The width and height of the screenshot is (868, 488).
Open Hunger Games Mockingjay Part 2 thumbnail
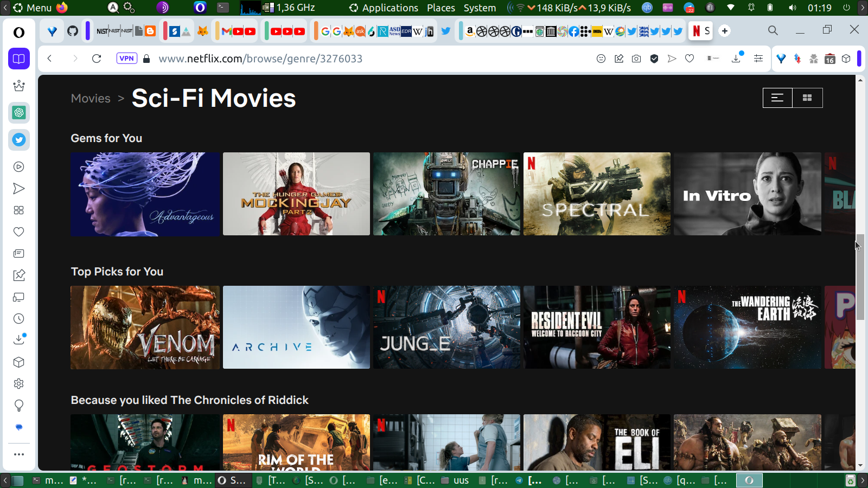296,194
